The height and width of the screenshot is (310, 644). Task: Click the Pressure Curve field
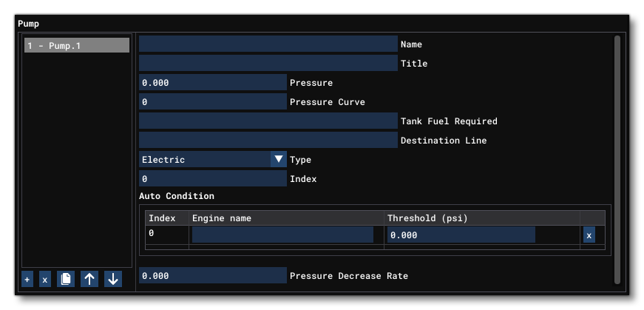[212, 102]
